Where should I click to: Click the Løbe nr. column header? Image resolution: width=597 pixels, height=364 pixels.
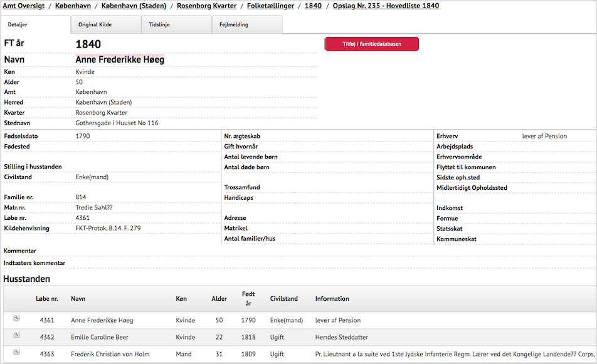pyautogui.click(x=47, y=299)
